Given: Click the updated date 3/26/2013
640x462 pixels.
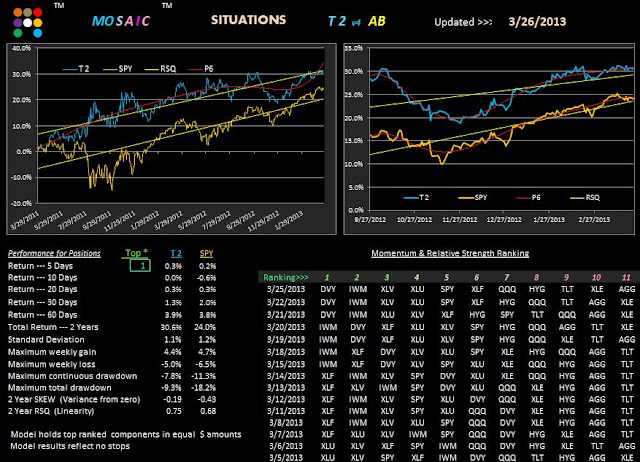Looking at the screenshot, I should [x=537, y=22].
